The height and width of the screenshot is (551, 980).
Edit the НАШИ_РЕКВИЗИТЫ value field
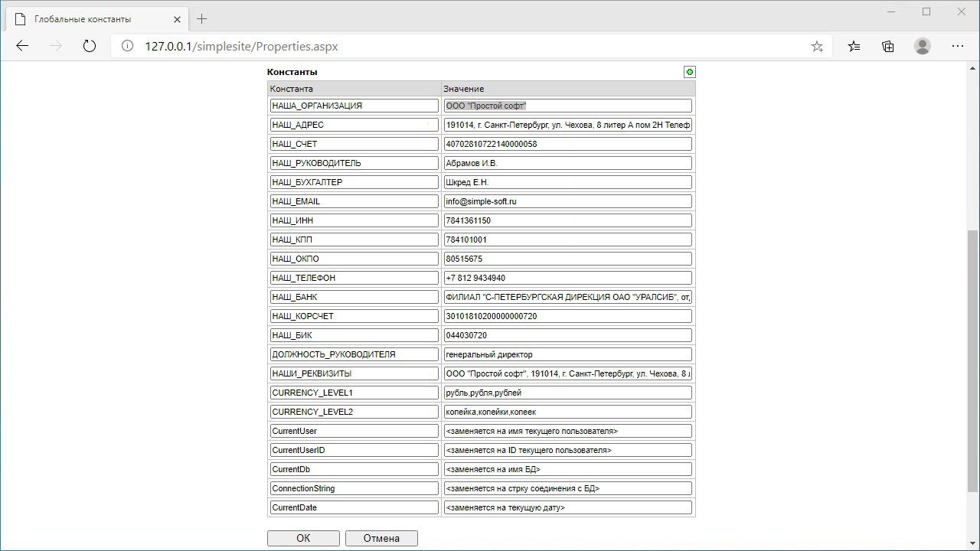[x=567, y=373]
